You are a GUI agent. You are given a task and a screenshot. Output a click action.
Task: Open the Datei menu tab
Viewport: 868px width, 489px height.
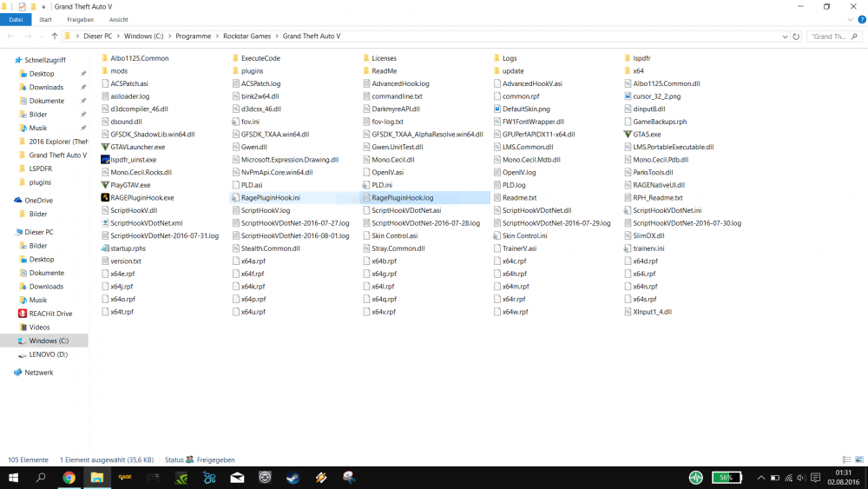pyautogui.click(x=16, y=19)
